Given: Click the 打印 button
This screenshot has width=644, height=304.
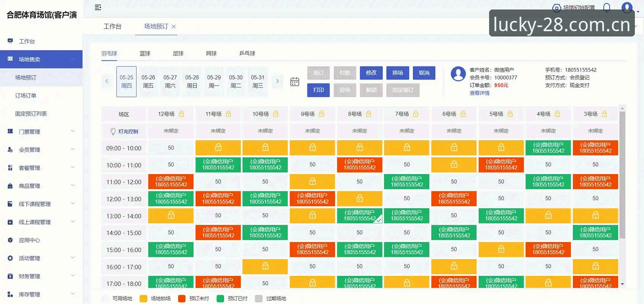Looking at the screenshot, I should click(x=319, y=90).
